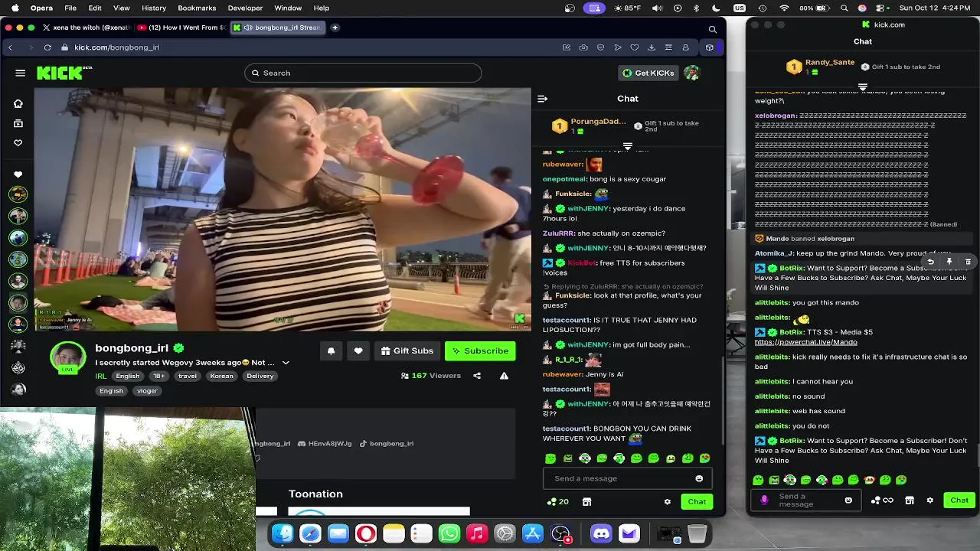Screen dimensions: 980x551
Task: Open Home in Kick left sidebar
Action: (x=18, y=103)
